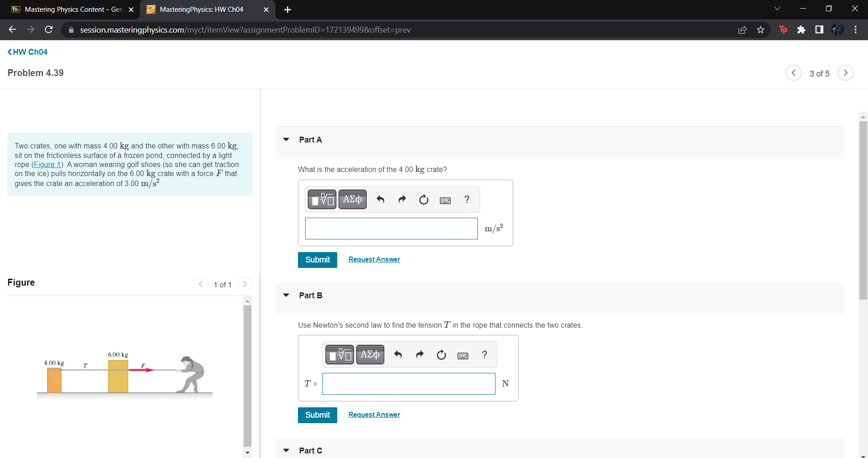
Task: Bookmark the page with the star icon
Action: pyautogui.click(x=760, y=29)
